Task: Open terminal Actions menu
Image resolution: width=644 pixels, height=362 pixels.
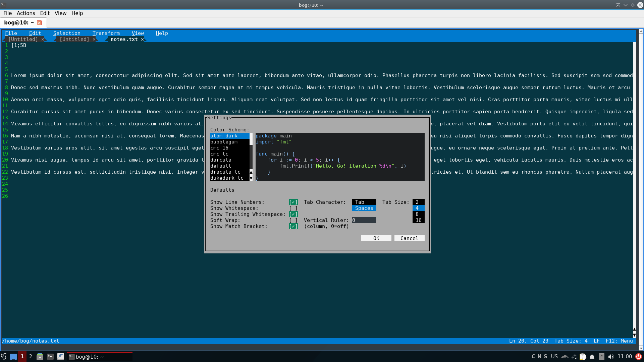Action: point(26,13)
